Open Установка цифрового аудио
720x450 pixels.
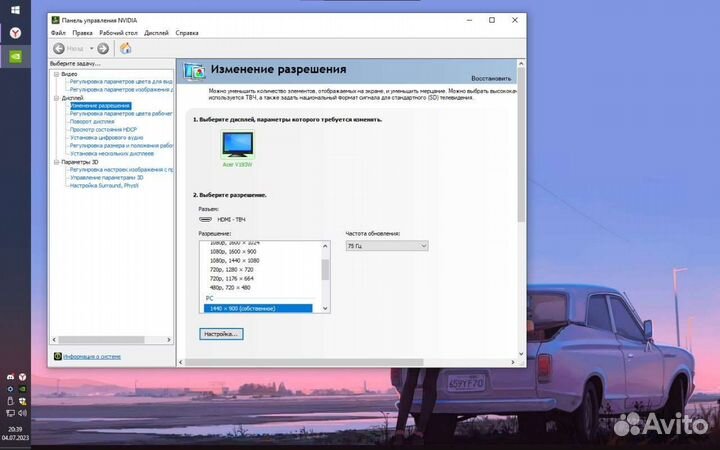click(107, 138)
